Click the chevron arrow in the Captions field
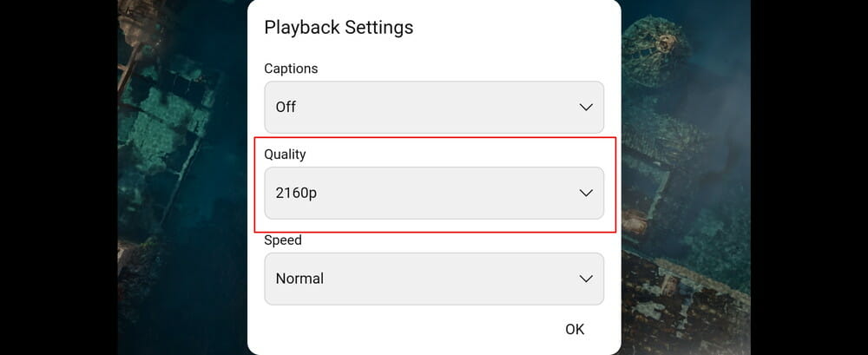Viewport: 868px width, 355px height. coord(586,108)
